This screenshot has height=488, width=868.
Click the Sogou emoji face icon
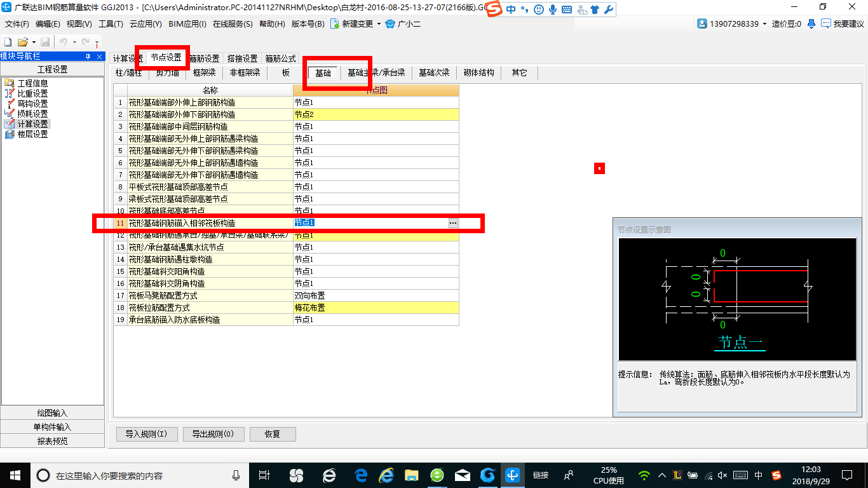pyautogui.click(x=539, y=10)
